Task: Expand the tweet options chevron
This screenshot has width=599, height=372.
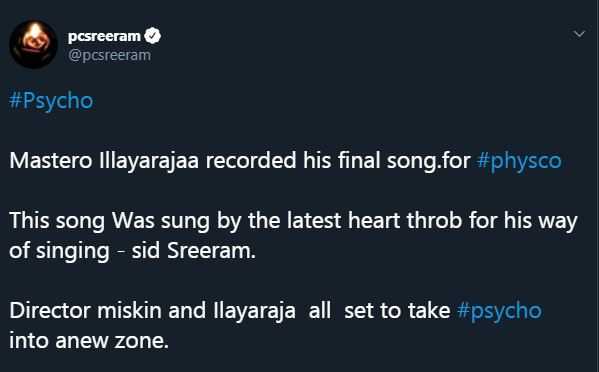Action: [x=580, y=34]
